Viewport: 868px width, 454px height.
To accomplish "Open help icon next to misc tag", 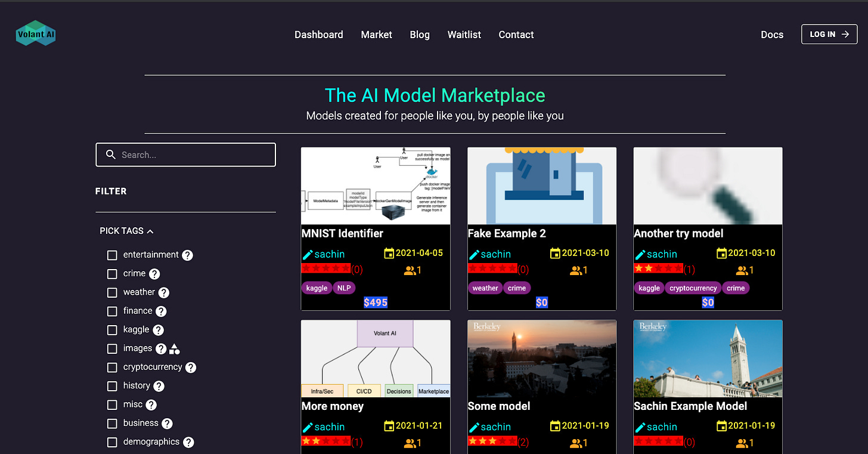I will 151,404.
